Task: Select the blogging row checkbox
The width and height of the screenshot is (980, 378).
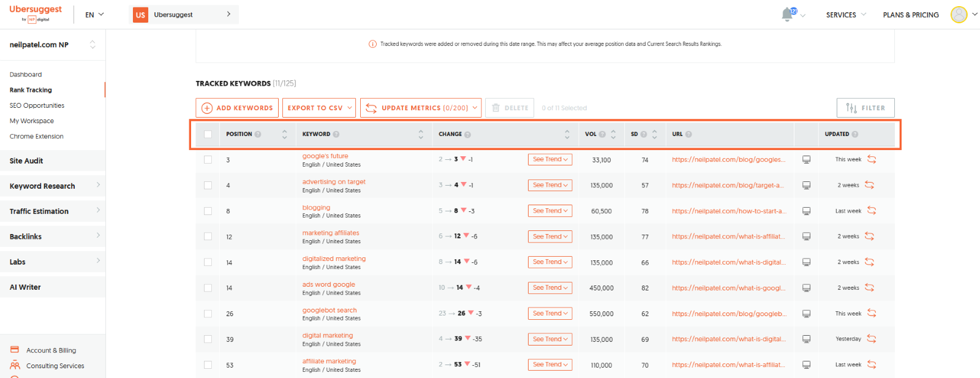Action: click(208, 211)
